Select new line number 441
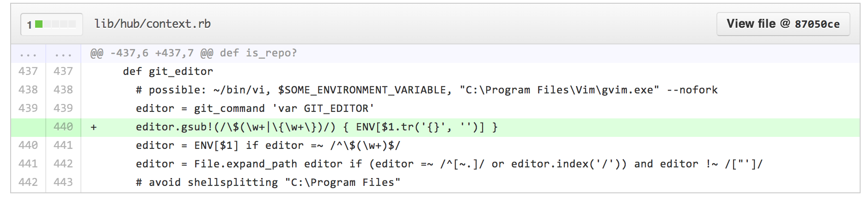 [63, 145]
